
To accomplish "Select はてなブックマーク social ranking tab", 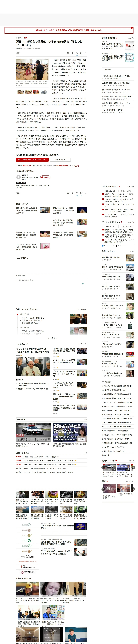I will (126, 226).
